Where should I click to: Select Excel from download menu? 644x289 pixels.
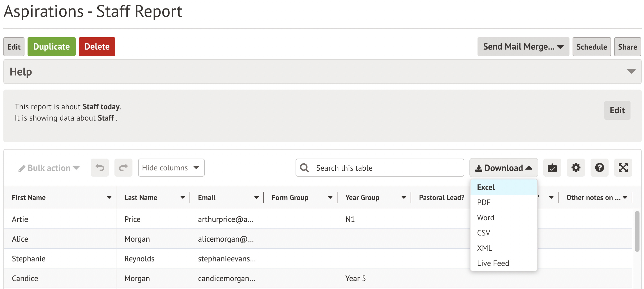click(486, 187)
